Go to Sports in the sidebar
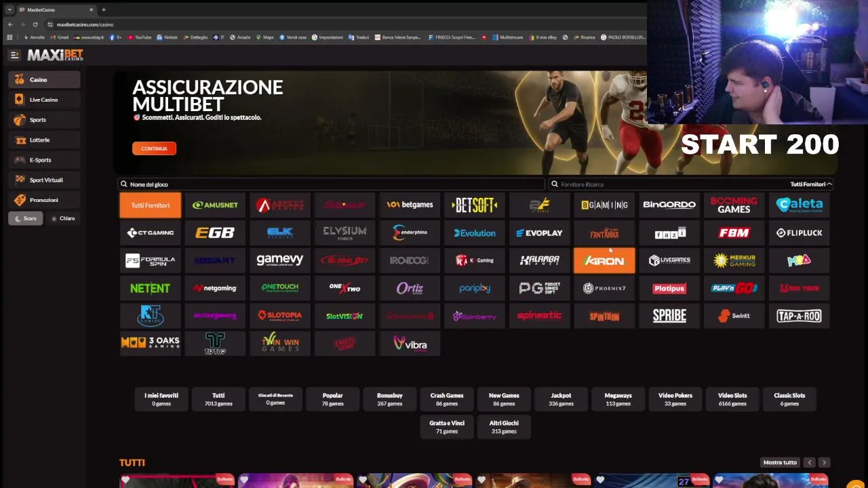This screenshot has height=488, width=868. 44,120
